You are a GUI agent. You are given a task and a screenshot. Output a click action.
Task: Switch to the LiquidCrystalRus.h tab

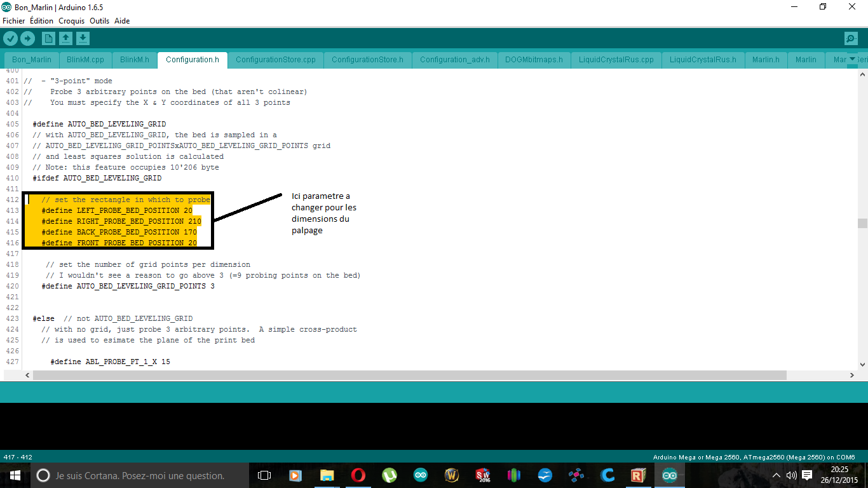(x=703, y=60)
